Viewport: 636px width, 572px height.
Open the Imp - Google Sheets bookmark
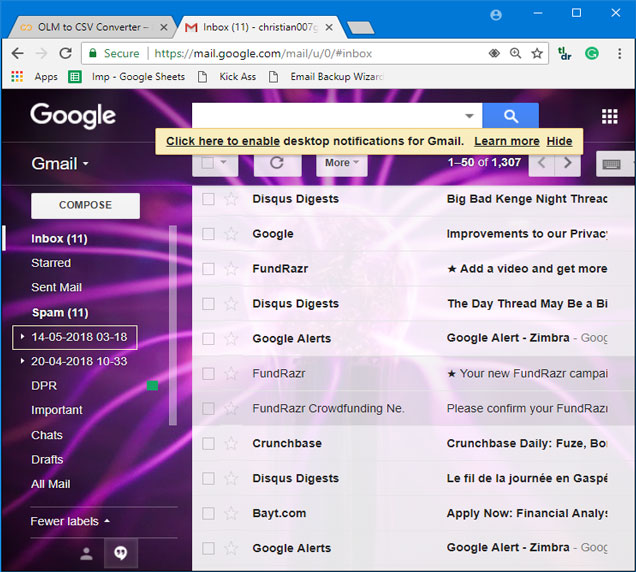click(x=127, y=76)
